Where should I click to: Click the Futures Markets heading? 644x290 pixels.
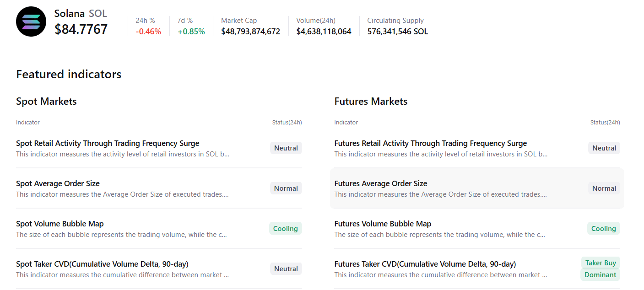371,101
